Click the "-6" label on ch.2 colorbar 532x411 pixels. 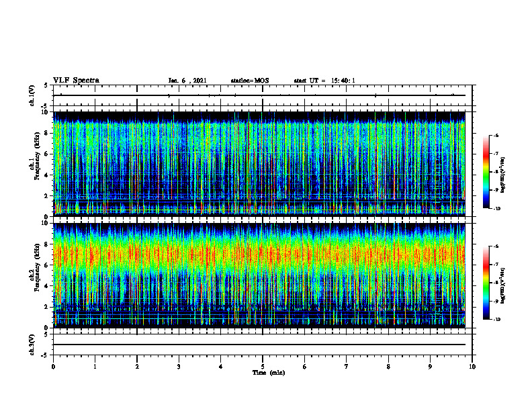coord(496,246)
